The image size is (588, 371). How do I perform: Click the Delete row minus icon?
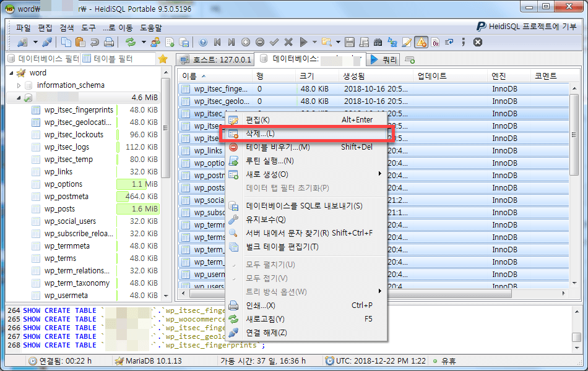[260, 42]
